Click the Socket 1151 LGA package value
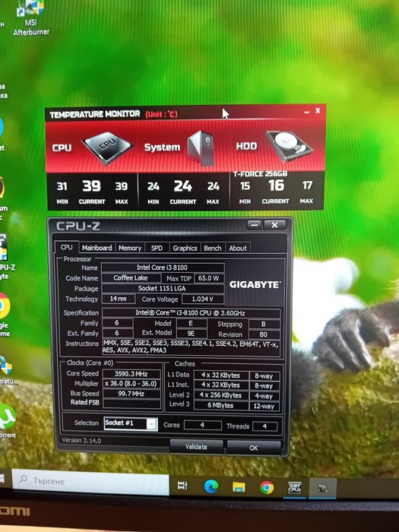The width and height of the screenshot is (399, 532). (163, 288)
